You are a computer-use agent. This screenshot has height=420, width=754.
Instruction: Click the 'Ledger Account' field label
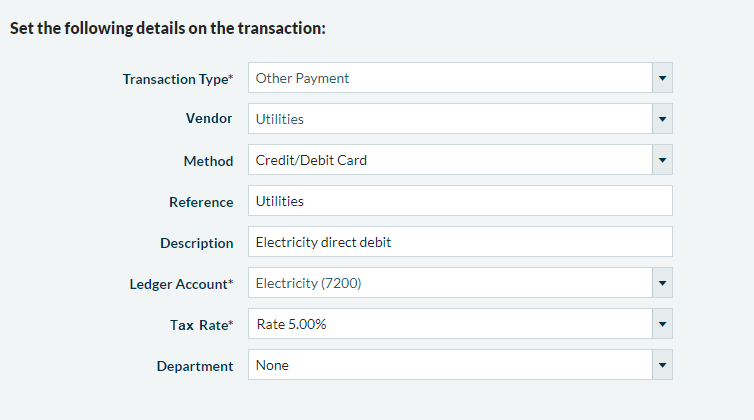coord(174,284)
